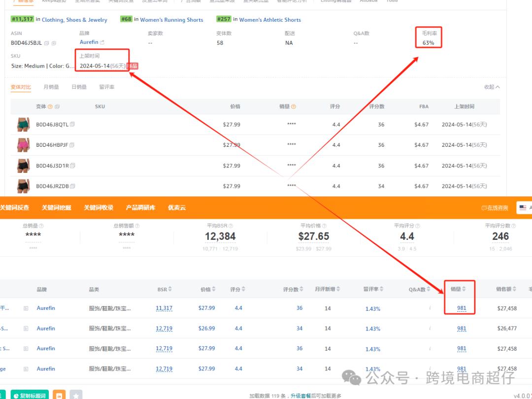The image size is (532, 399).
Task: Click the 升级套餐 upgrade link
Action: tap(300, 396)
